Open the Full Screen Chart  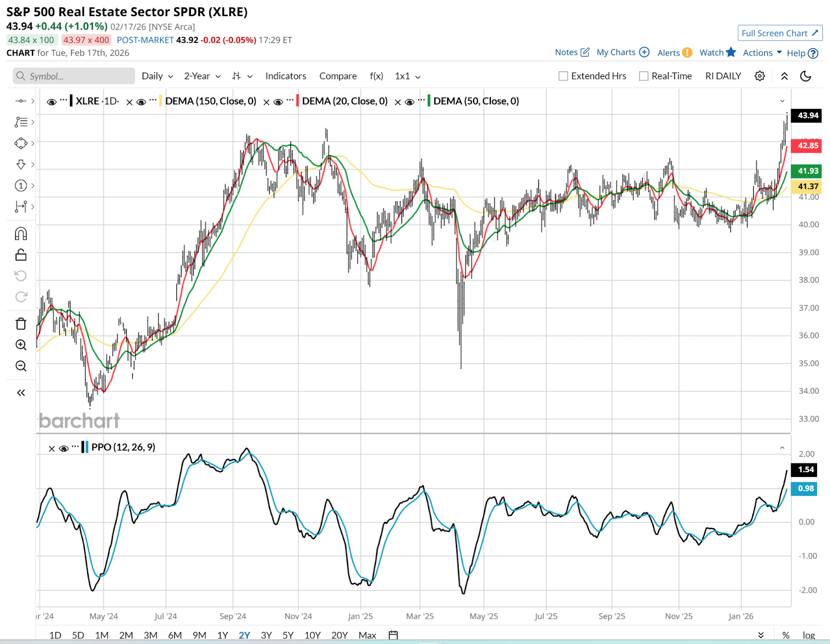pyautogui.click(x=780, y=33)
